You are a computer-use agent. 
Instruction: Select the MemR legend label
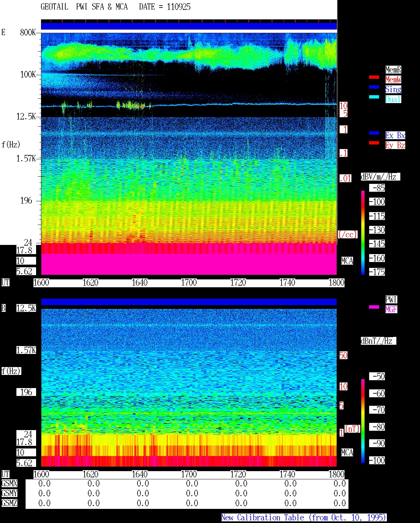tap(393, 70)
